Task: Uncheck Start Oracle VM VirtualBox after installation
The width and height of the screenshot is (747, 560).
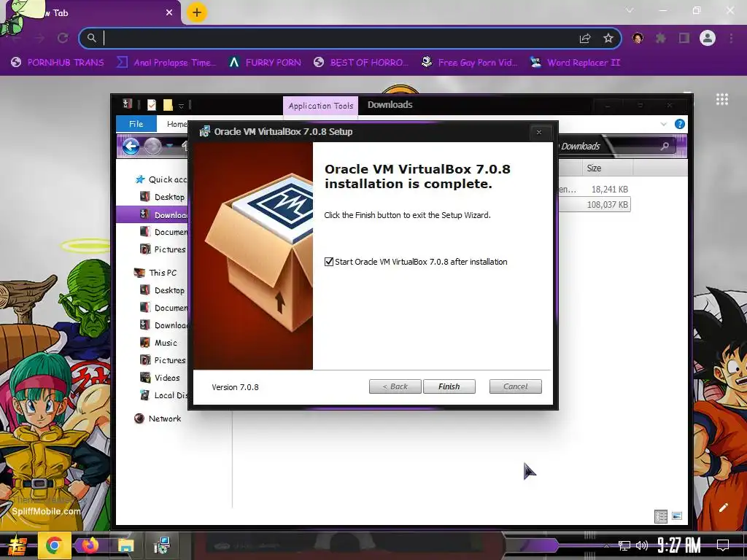Action: pyautogui.click(x=329, y=262)
